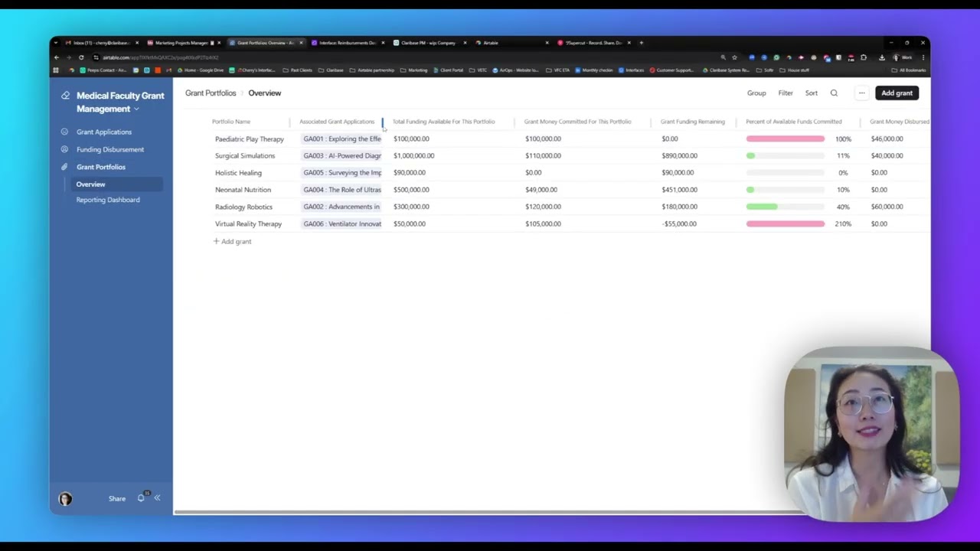Click the $451,000.00 funding remaining cell
Image resolution: width=980 pixels, height=551 pixels.
679,190
